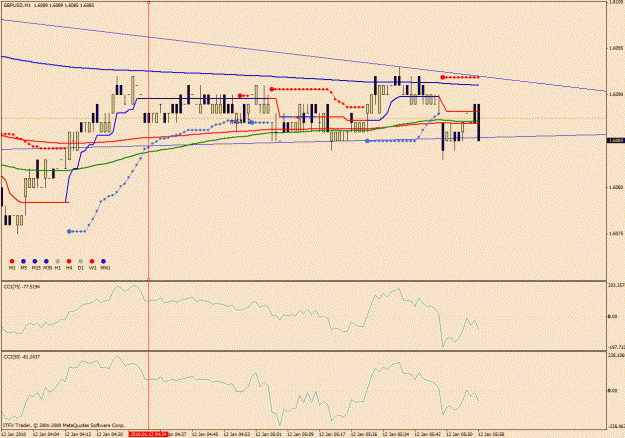625x438 pixels.
Task: Click the '12 Jan 04:12' time label
Action: [x=78, y=434]
